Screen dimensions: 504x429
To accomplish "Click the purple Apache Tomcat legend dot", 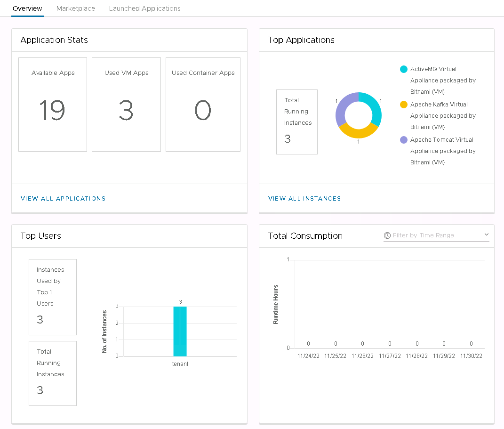I will click(403, 140).
